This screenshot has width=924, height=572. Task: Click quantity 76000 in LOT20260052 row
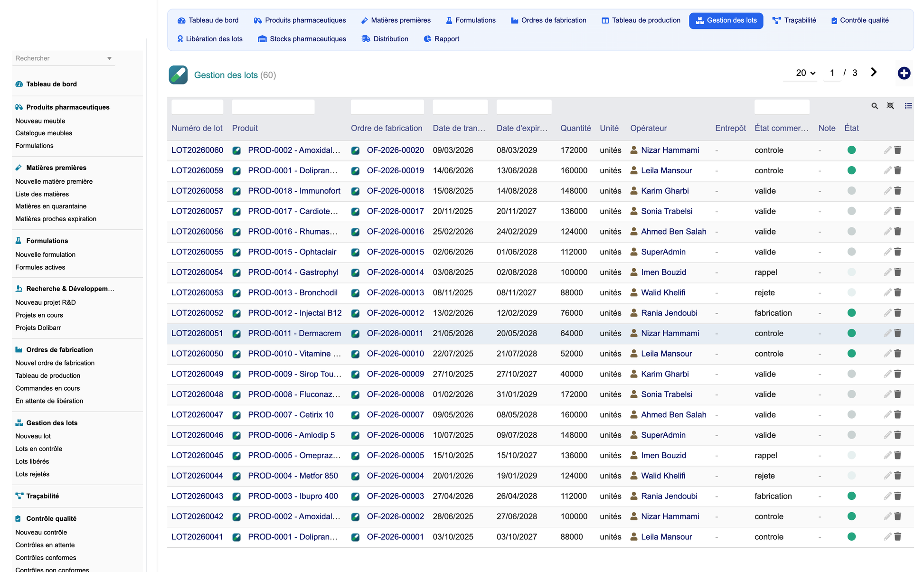[x=571, y=313]
